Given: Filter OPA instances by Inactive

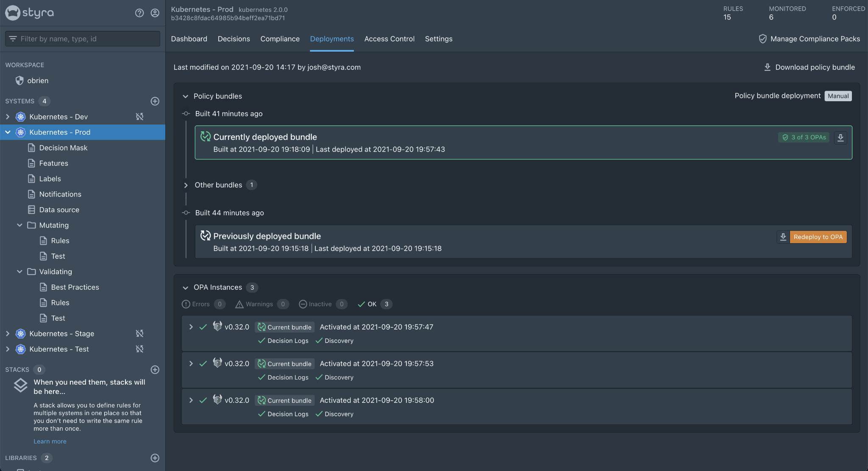Looking at the screenshot, I should click(323, 304).
